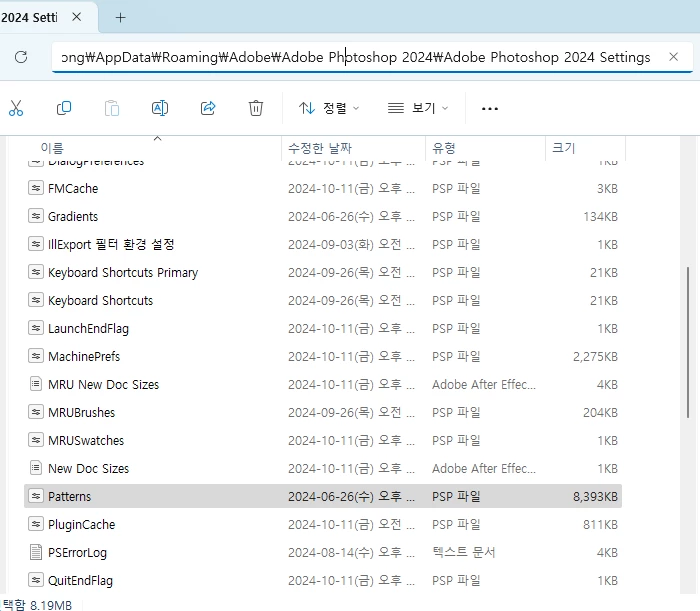This screenshot has height=611, width=700.
Task: Close the 2024 Settings tab
Action: click(77, 17)
